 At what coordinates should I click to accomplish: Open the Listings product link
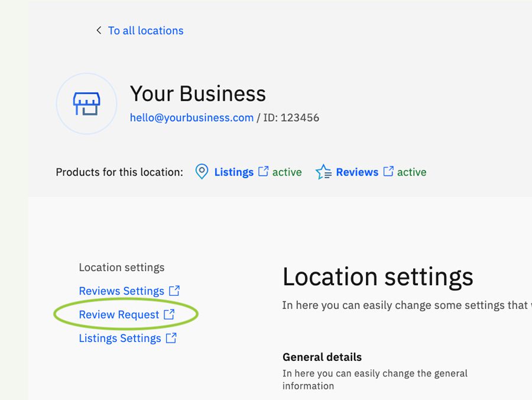(233, 172)
